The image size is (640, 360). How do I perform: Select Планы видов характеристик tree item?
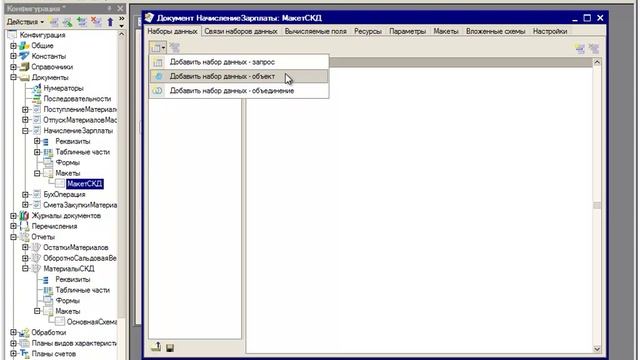click(x=74, y=343)
